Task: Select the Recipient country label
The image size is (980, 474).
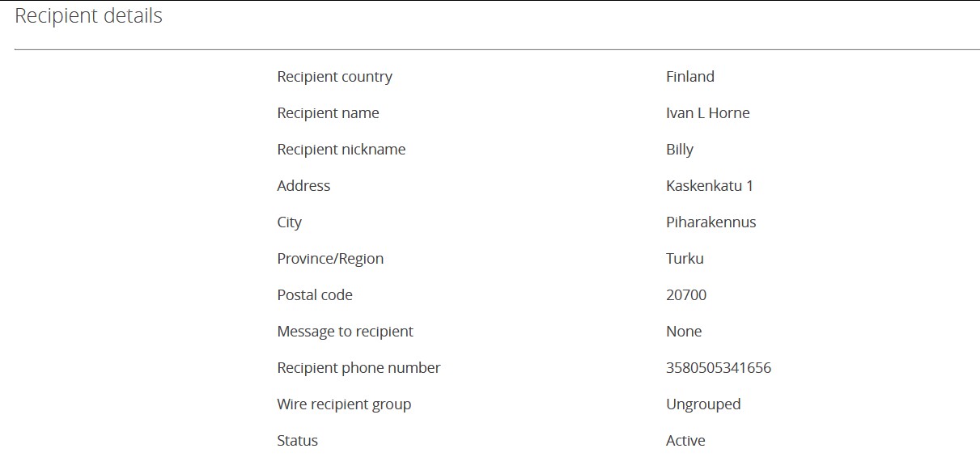Action: [334, 77]
